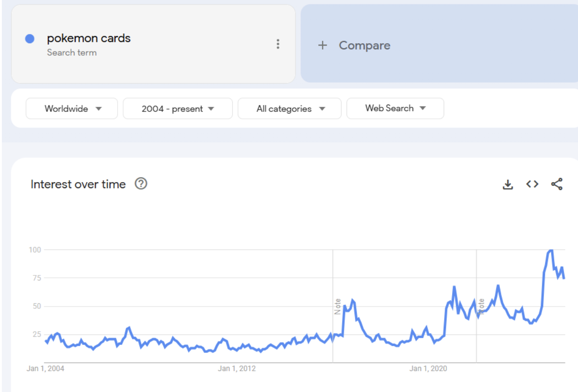The width and height of the screenshot is (578, 392).
Task: Download the Interest over time data as CSV
Action: (508, 184)
